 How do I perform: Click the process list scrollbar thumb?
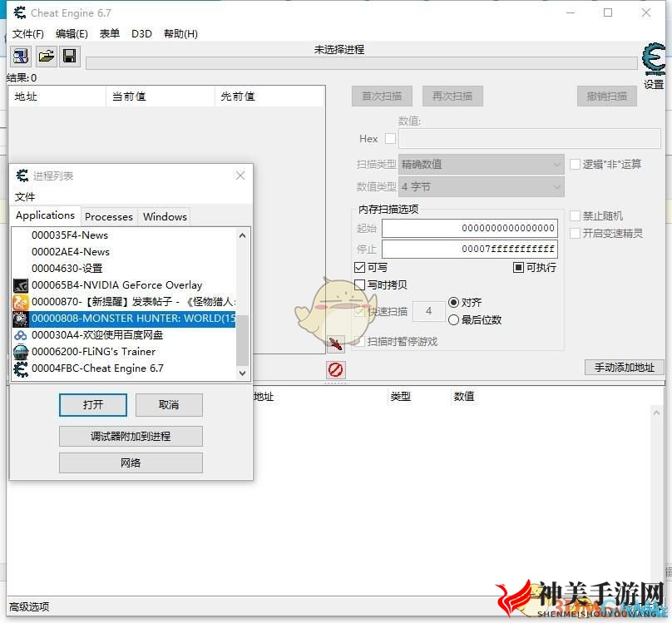point(242,341)
